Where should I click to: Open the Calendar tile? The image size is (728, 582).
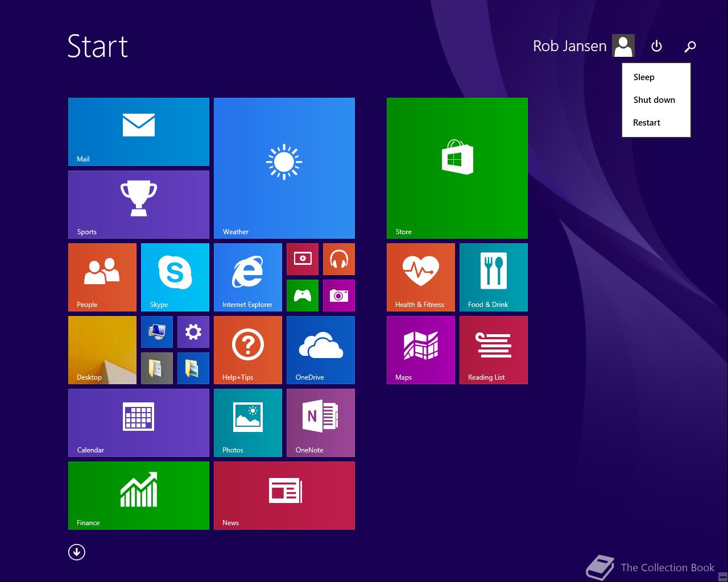[138, 422]
